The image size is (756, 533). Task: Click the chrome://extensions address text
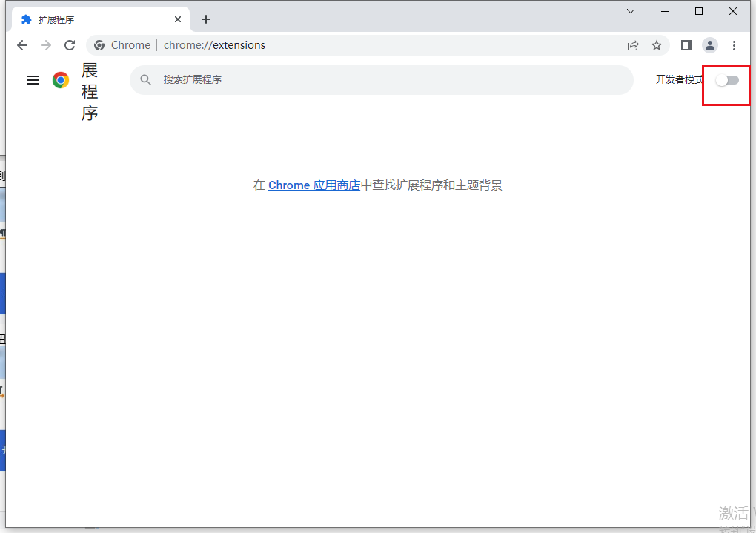click(214, 45)
